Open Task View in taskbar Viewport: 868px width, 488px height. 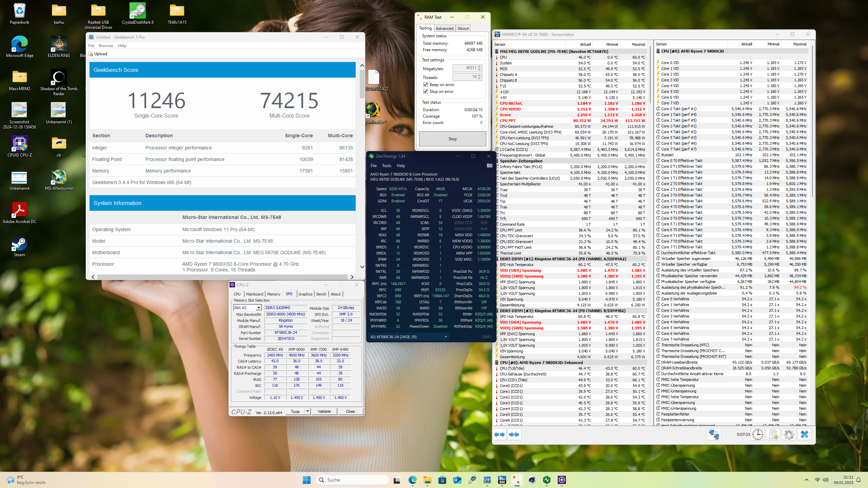click(x=397, y=480)
